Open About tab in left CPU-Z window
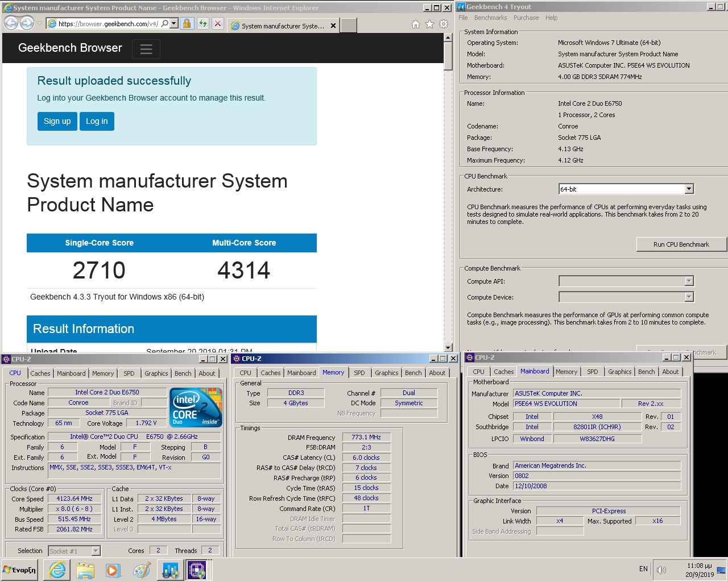Viewport: 728px width, 582px height. pyautogui.click(x=207, y=373)
